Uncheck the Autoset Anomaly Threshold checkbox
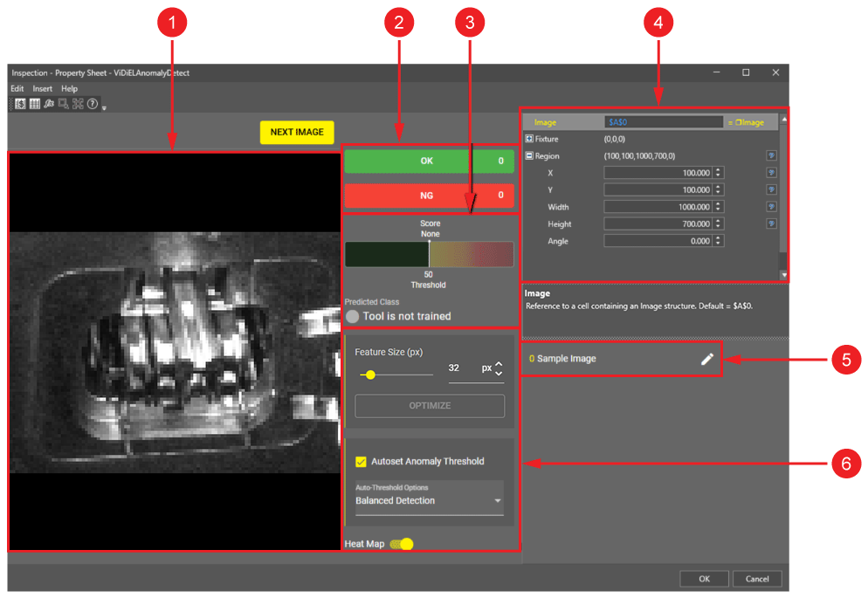This screenshot has height=598, width=868. 361,462
